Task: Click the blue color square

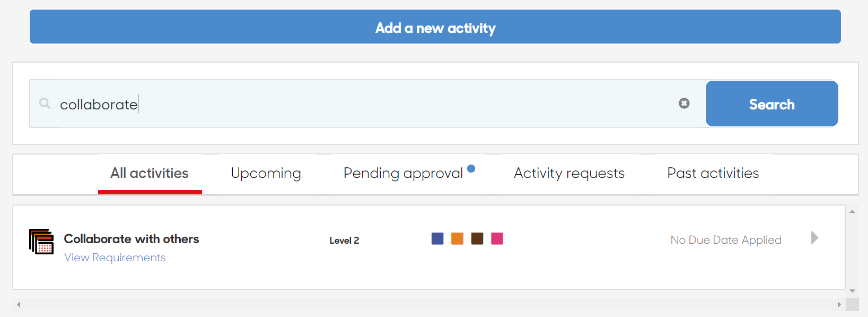Action: point(437,238)
